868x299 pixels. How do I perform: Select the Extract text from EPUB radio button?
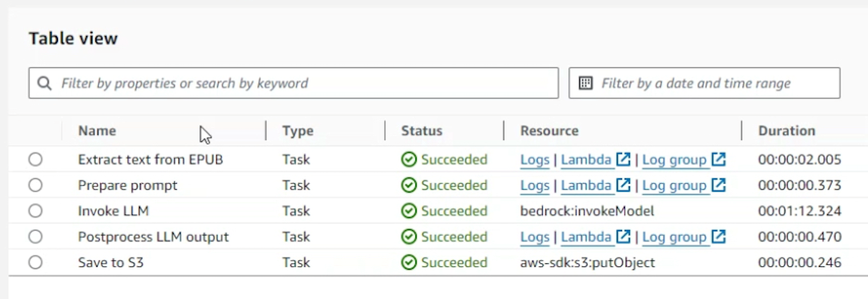(x=36, y=159)
